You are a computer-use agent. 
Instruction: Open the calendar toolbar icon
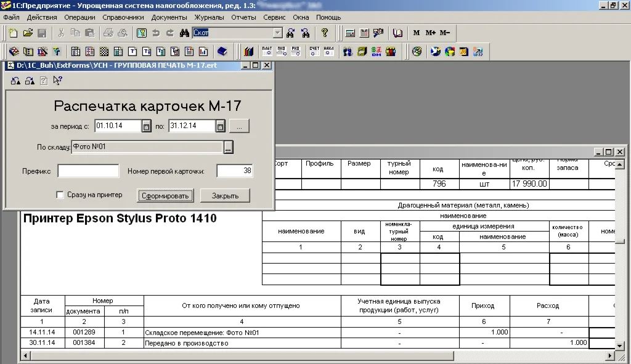[x=364, y=33]
